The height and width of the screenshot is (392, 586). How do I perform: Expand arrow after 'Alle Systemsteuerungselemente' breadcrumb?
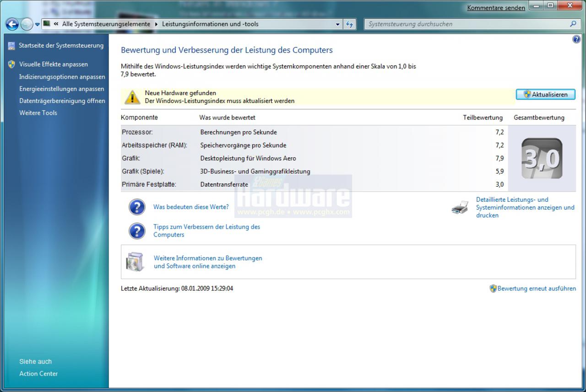156,24
